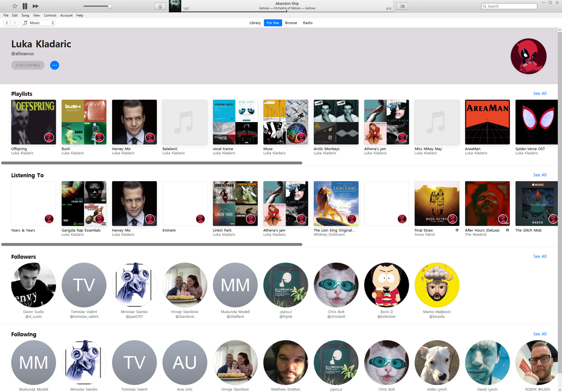This screenshot has width=562, height=392.
Task: Open the Help menu
Action: point(80,15)
